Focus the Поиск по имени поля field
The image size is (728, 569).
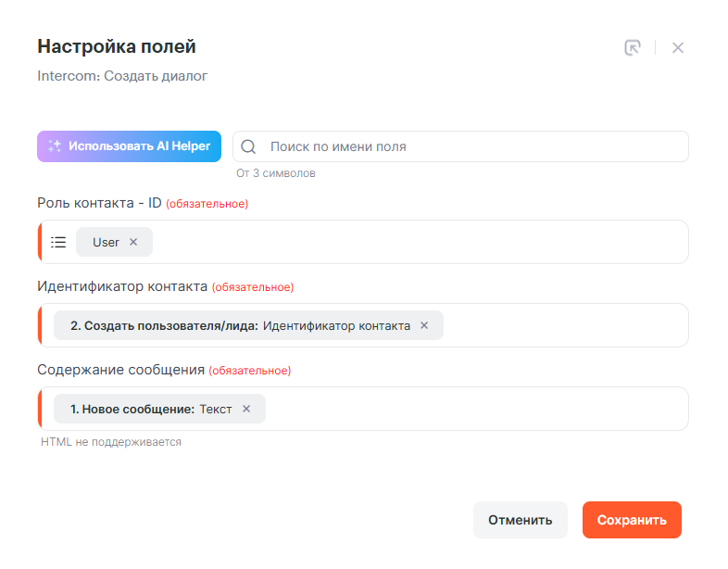pos(472,146)
